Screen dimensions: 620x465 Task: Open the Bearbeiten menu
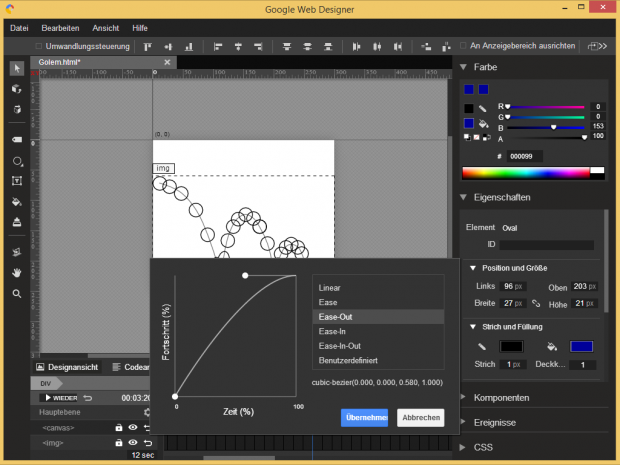(60, 28)
